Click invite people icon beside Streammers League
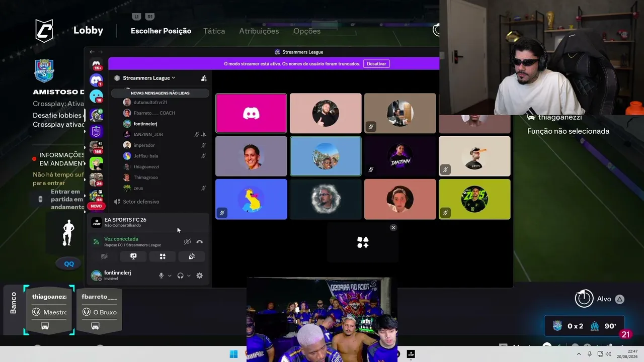644x362 pixels. (x=204, y=78)
